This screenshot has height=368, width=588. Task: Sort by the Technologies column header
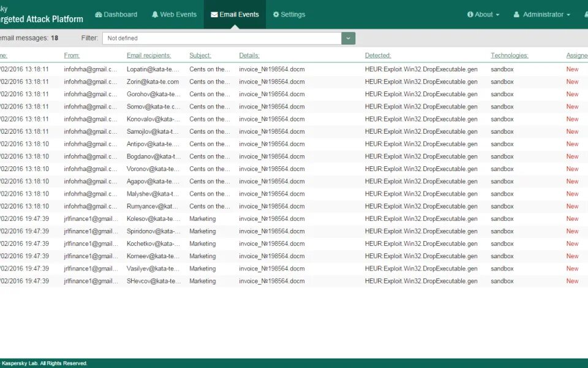(x=510, y=55)
